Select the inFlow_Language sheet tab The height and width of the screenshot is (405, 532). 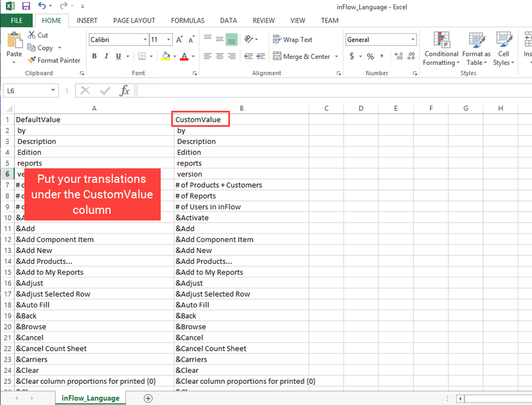tap(90, 398)
